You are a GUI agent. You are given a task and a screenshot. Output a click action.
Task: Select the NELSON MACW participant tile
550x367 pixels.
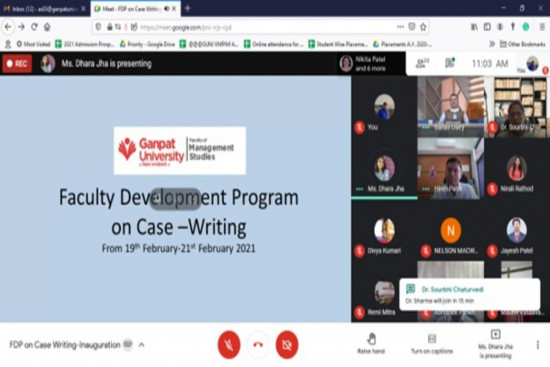tap(451, 231)
